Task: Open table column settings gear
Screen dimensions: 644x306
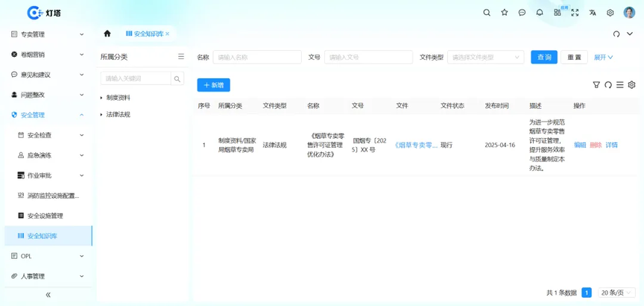Action: 631,85
